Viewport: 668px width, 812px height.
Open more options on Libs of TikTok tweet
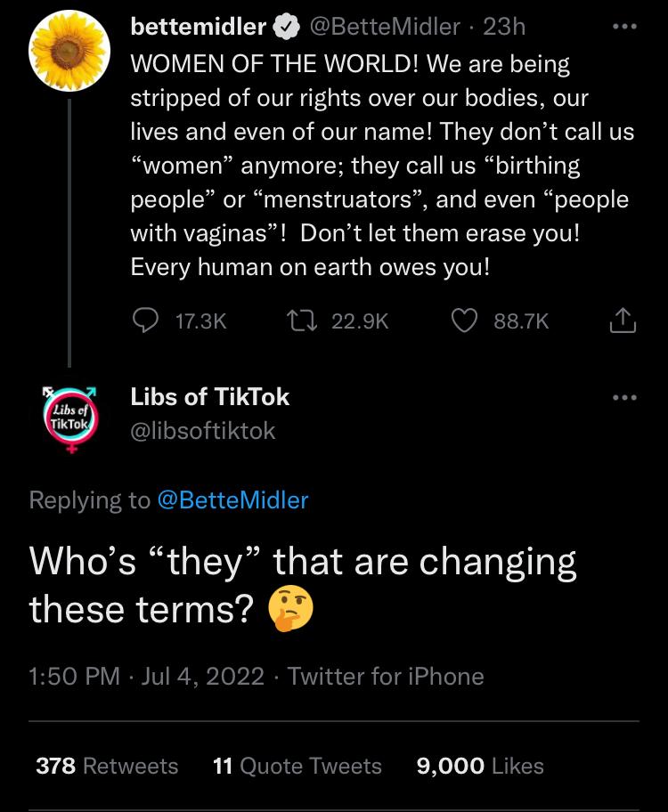[x=625, y=397]
